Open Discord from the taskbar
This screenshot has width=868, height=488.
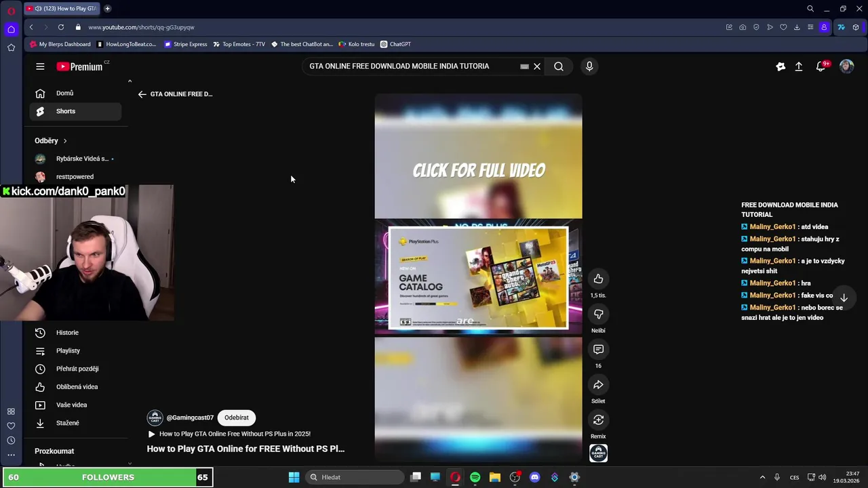tap(534, 477)
